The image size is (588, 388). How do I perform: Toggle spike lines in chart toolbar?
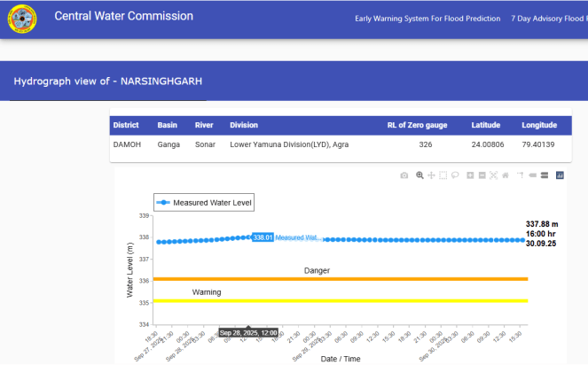tap(521, 175)
